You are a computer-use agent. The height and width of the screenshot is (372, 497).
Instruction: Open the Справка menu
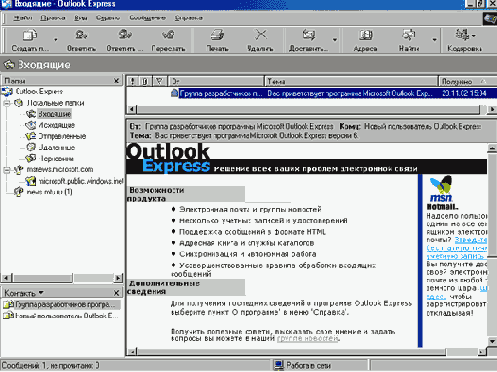189,18
